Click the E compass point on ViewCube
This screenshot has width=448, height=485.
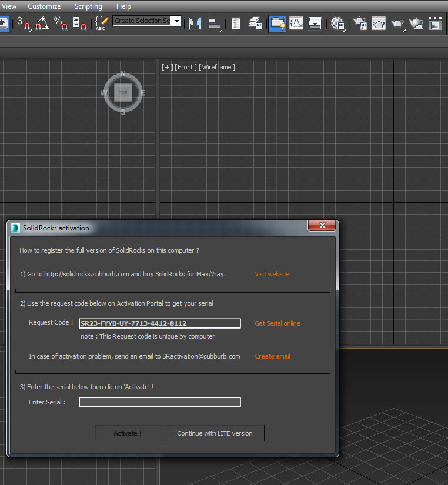(x=142, y=92)
